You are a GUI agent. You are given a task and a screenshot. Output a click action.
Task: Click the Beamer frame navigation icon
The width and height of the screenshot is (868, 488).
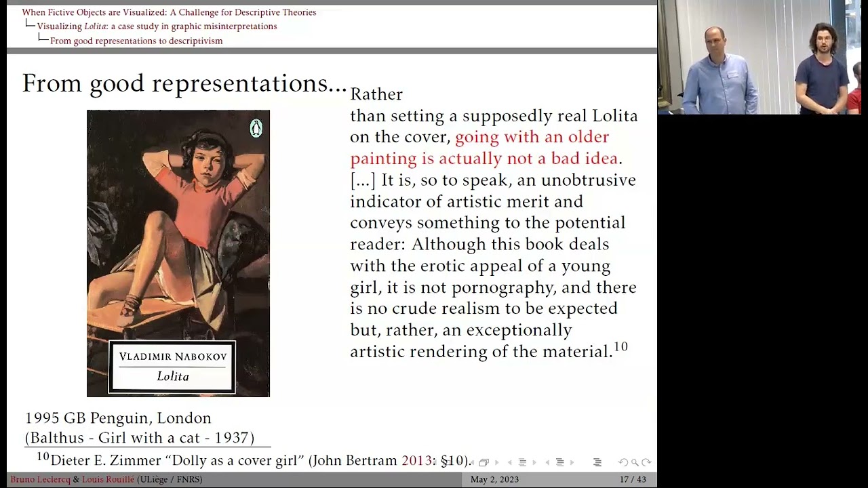[484, 462]
